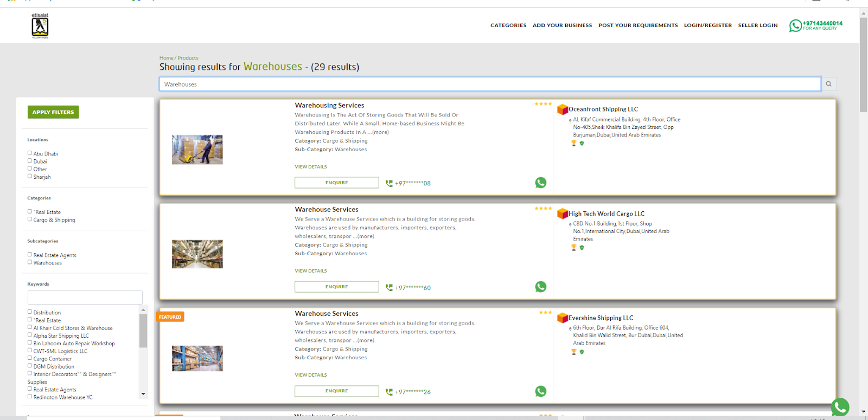Enable the Real Estate Agents subcategory filter
868x420 pixels.
coord(30,254)
